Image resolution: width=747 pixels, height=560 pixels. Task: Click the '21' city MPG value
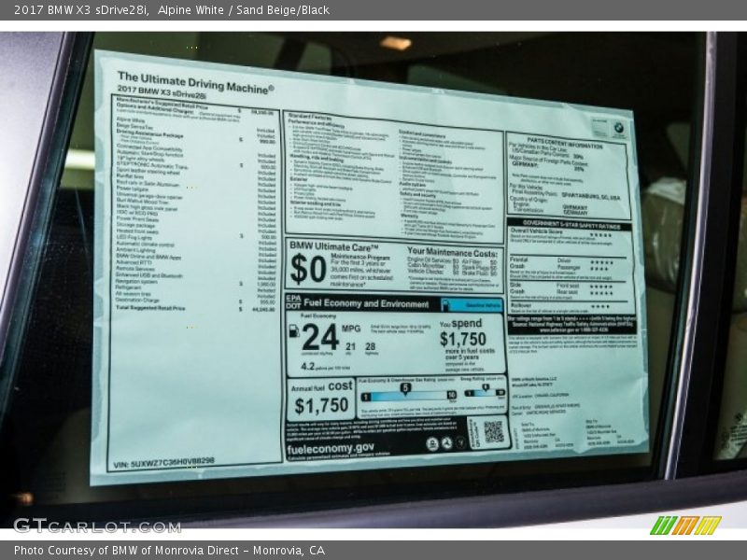click(x=351, y=346)
